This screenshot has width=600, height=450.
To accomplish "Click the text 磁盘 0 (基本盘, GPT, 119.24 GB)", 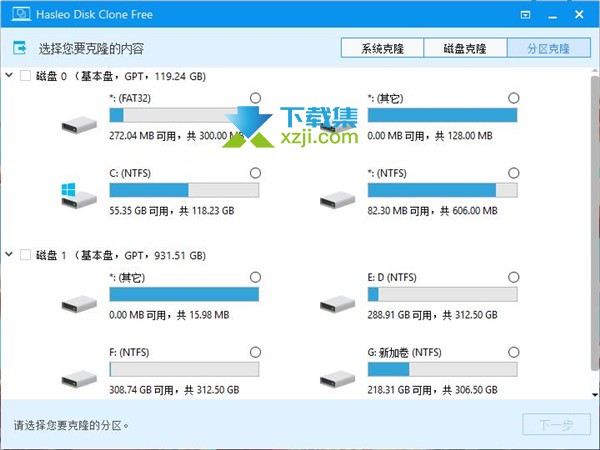I will (121, 76).
